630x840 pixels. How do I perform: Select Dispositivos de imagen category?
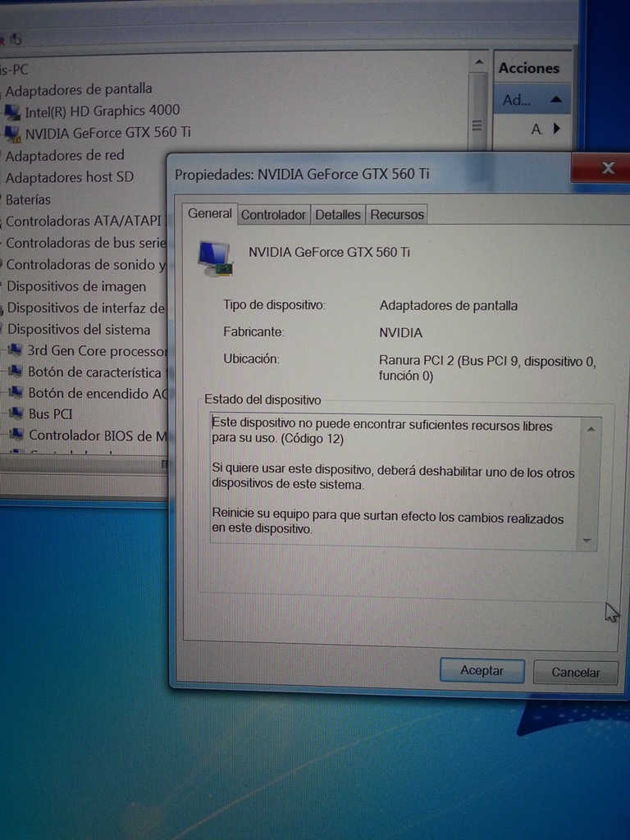(76, 286)
